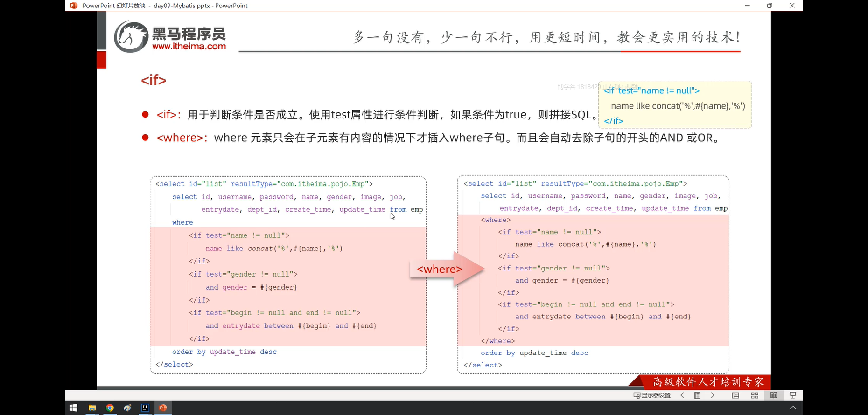Click the '</where>' closing tag in right code
Image resolution: width=868 pixels, height=415 pixels.
pyautogui.click(x=498, y=341)
